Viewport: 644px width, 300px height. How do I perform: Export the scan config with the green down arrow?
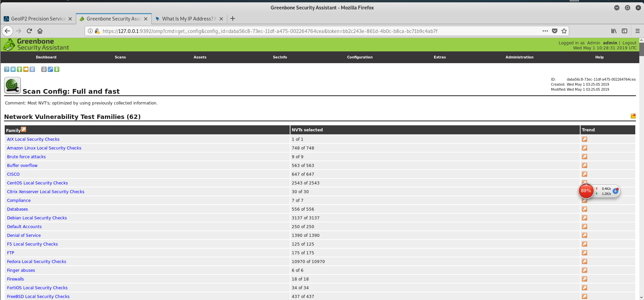57,69
